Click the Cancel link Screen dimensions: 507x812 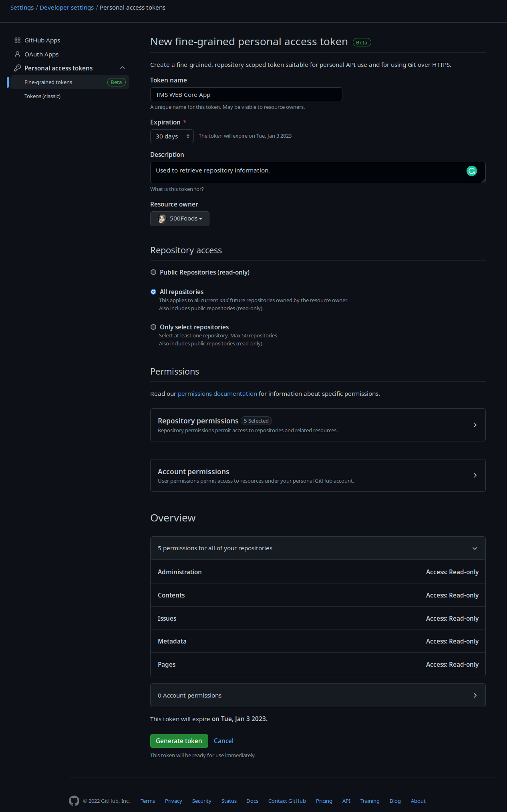(x=223, y=741)
